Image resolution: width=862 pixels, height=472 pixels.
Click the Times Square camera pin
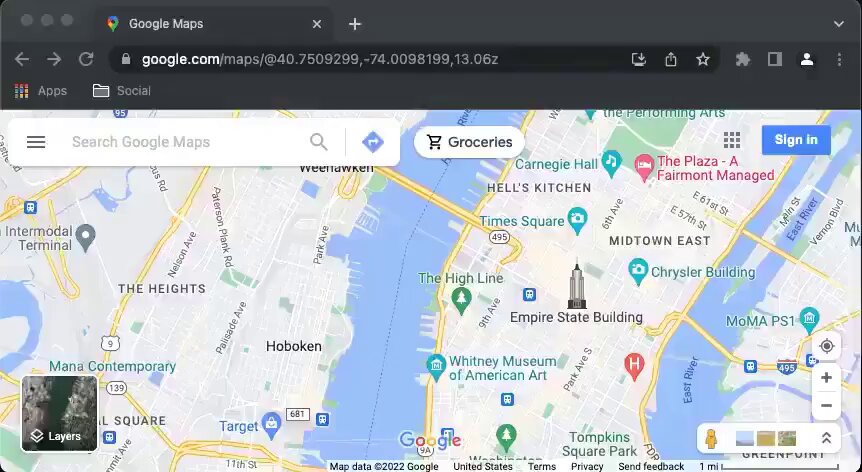click(577, 220)
